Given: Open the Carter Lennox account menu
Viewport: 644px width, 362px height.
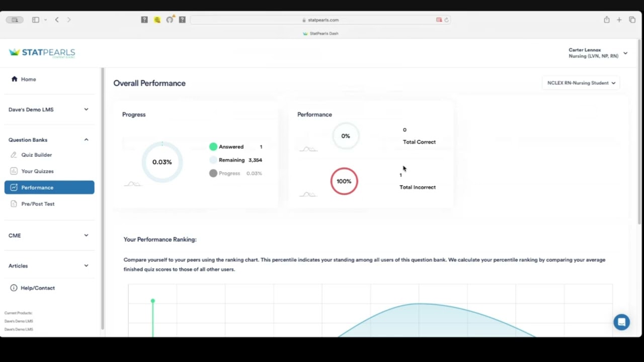Looking at the screenshot, I should tap(598, 53).
